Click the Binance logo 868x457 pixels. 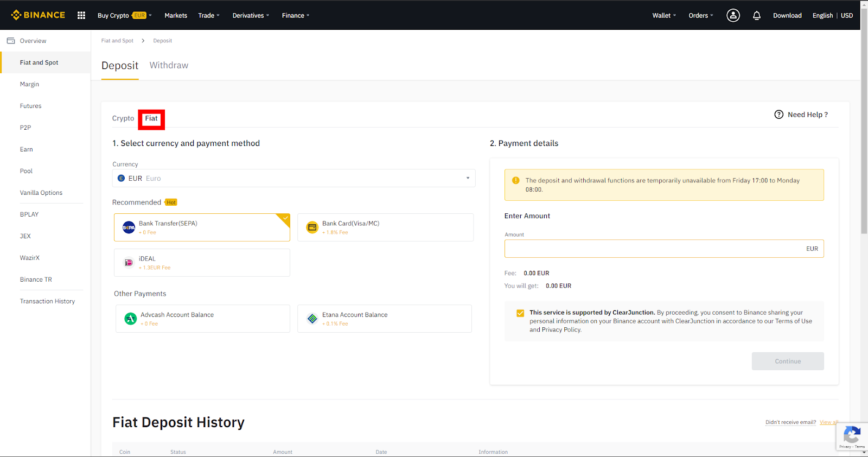tap(38, 15)
